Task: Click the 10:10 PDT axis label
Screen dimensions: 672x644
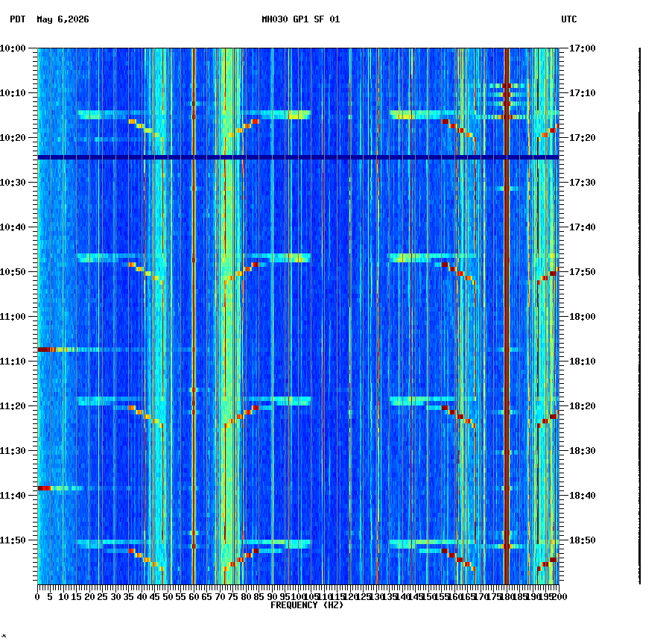Action: coord(13,93)
